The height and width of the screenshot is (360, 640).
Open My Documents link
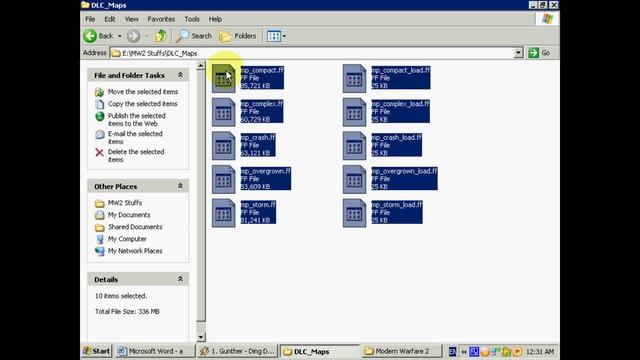pos(129,215)
